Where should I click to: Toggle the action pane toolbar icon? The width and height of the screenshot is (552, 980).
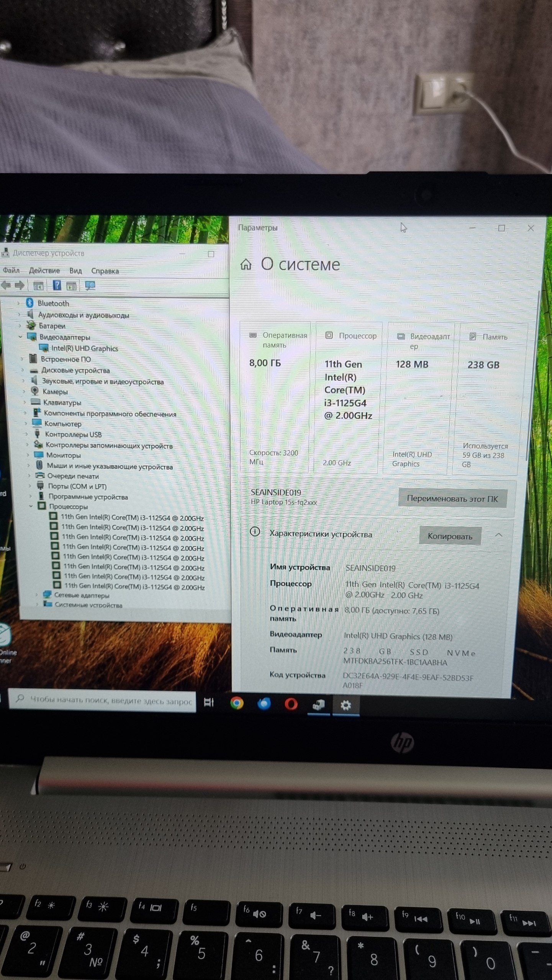click(72, 286)
